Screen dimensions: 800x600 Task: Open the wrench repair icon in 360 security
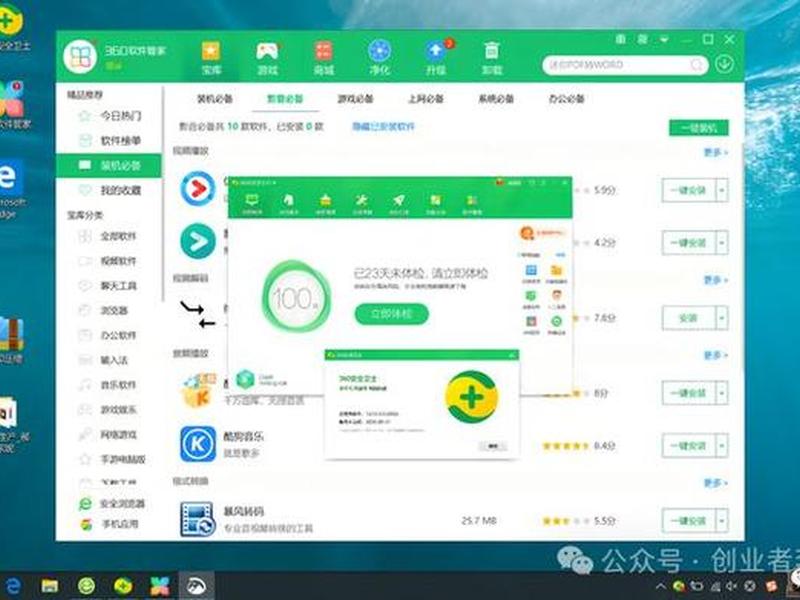[x=362, y=204]
